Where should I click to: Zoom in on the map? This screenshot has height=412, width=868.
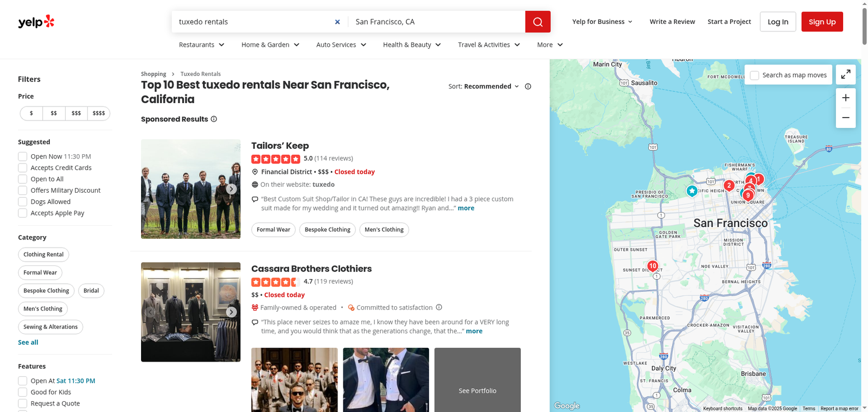(x=846, y=98)
